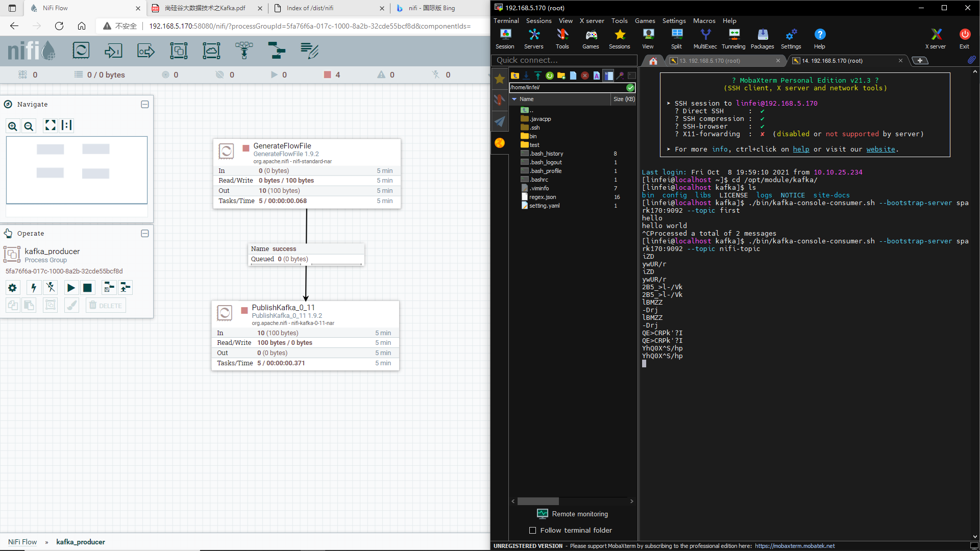Switch to the nifi Bing tab
This screenshot has width=980, height=551.
pos(431,8)
